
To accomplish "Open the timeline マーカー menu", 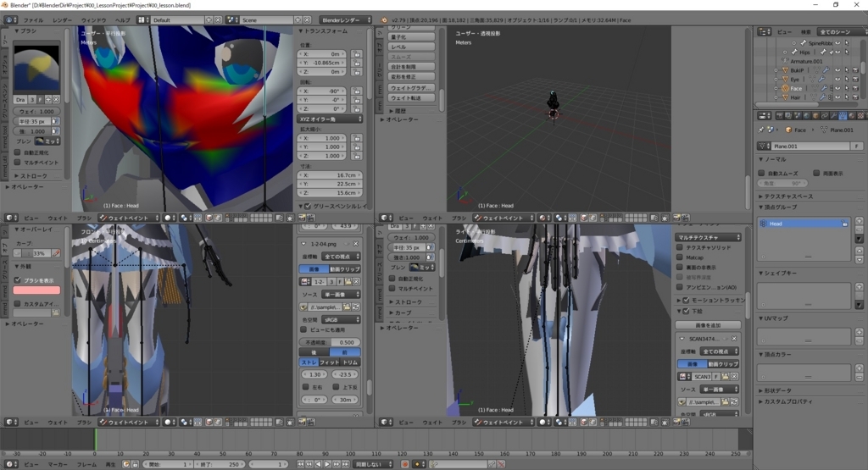I will click(57, 464).
